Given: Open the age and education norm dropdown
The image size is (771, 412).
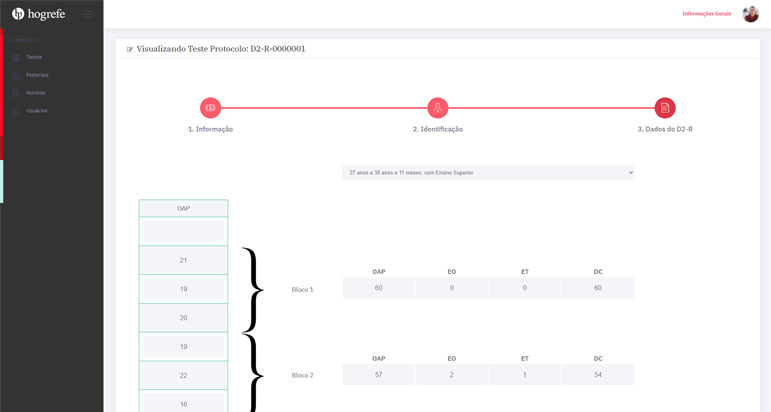Looking at the screenshot, I should 488,173.
